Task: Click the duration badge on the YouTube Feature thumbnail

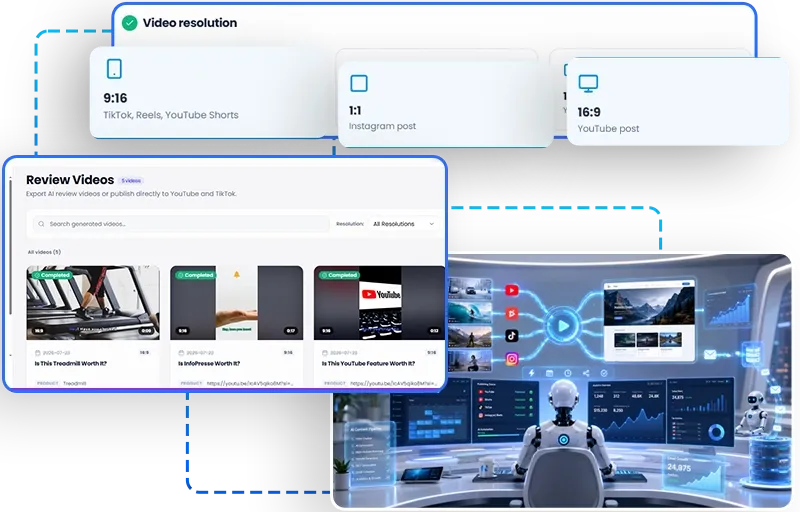Action: pos(434,330)
